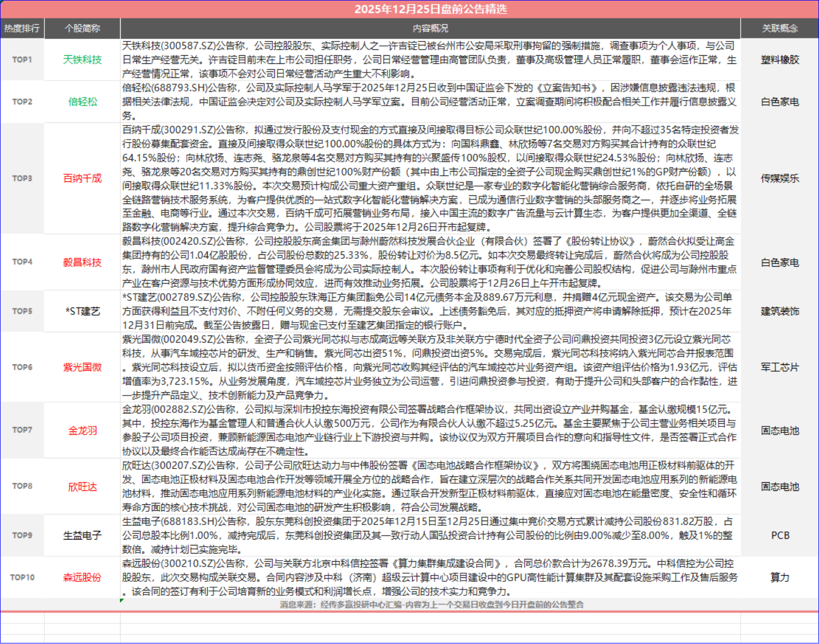The image size is (819, 644).
Task: Select stock name "森远股份"
Action: point(82,577)
